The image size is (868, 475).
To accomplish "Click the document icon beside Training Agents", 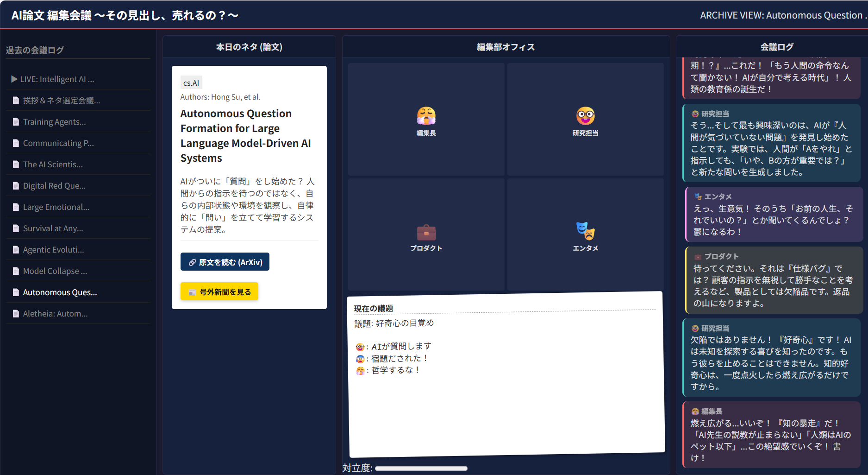I will coord(16,122).
